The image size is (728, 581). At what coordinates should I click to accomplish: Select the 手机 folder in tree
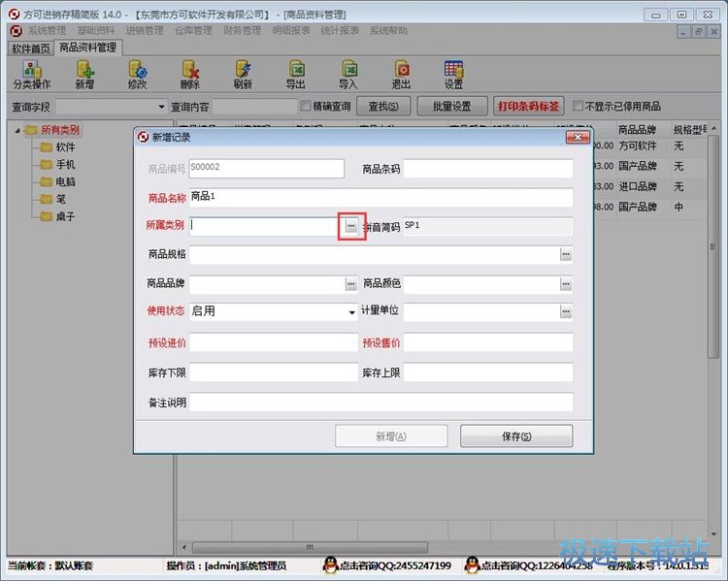click(x=57, y=164)
